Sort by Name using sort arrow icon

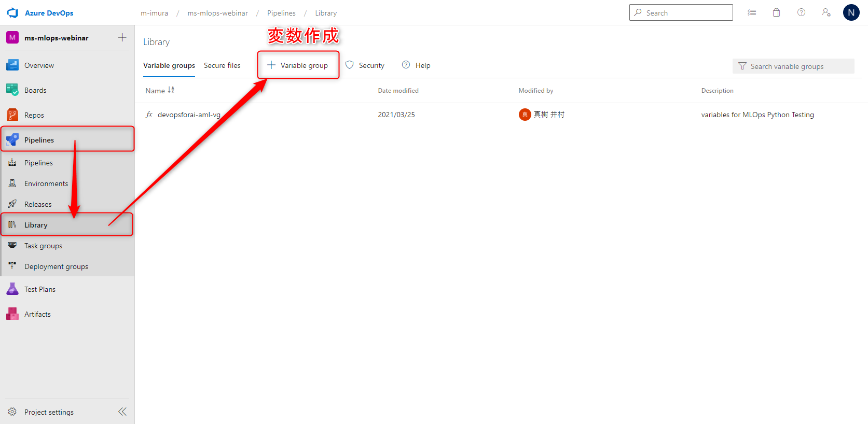click(x=171, y=90)
